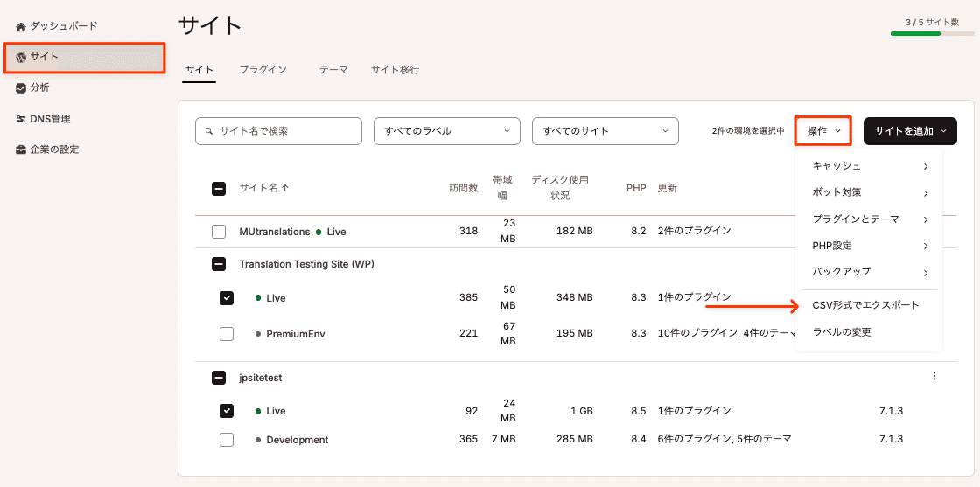Click 10件のプラグイン, 4件のテーマ update text
This screenshot has height=487, width=980.
[x=726, y=333]
